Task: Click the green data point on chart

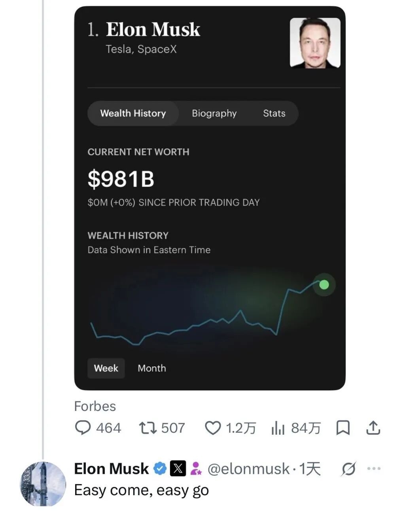Action: tap(324, 285)
